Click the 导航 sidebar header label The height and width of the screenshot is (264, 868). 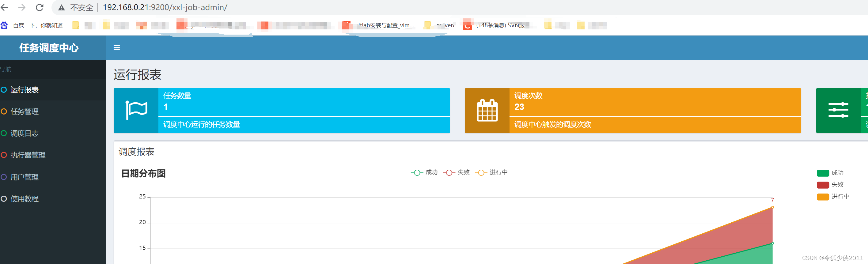coord(6,69)
